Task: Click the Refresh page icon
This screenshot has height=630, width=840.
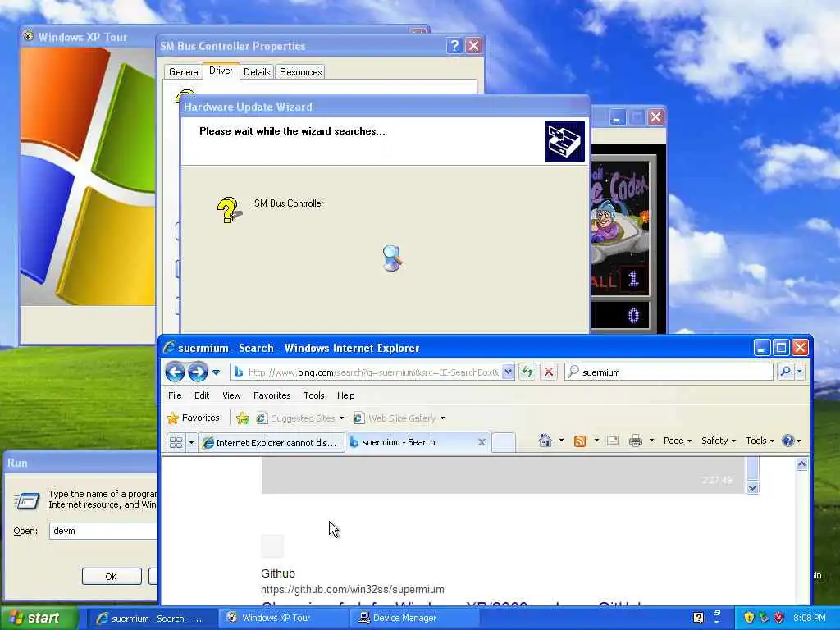Action: click(527, 372)
